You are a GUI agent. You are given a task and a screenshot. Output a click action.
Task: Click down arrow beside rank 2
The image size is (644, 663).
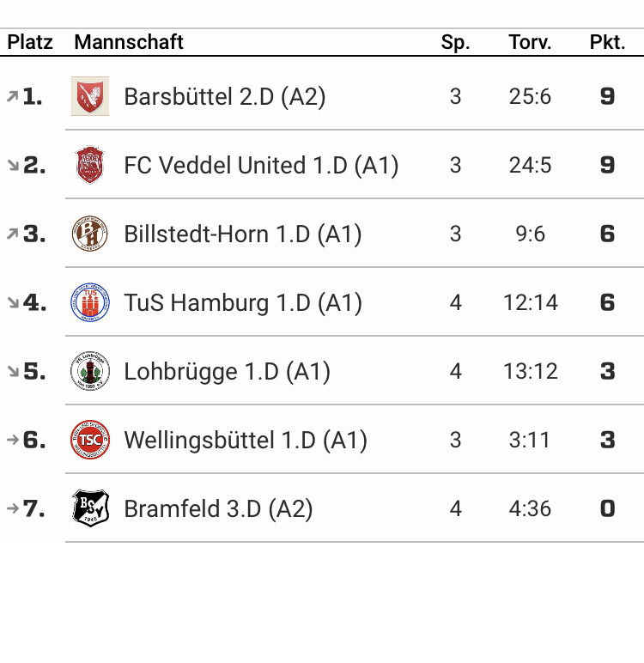click(x=13, y=166)
